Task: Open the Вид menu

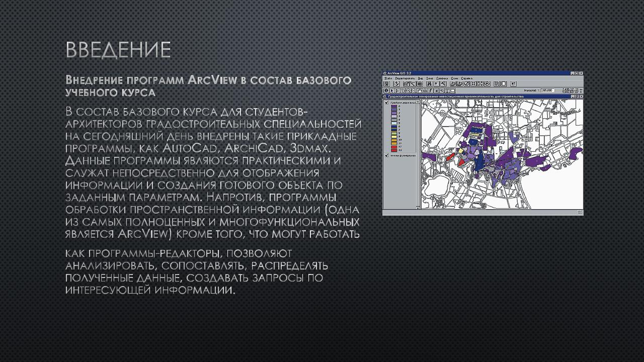Action: coord(421,78)
